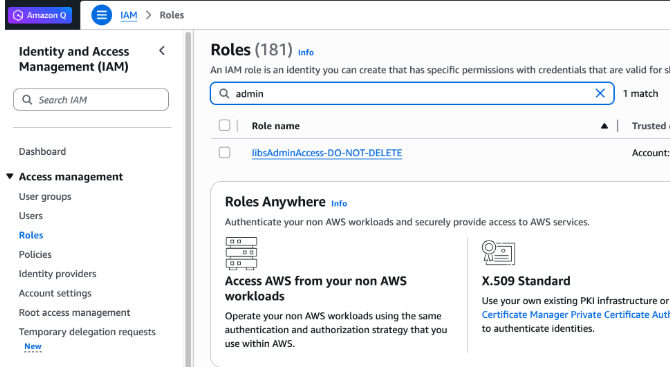Open Users in sidebar

(x=31, y=216)
